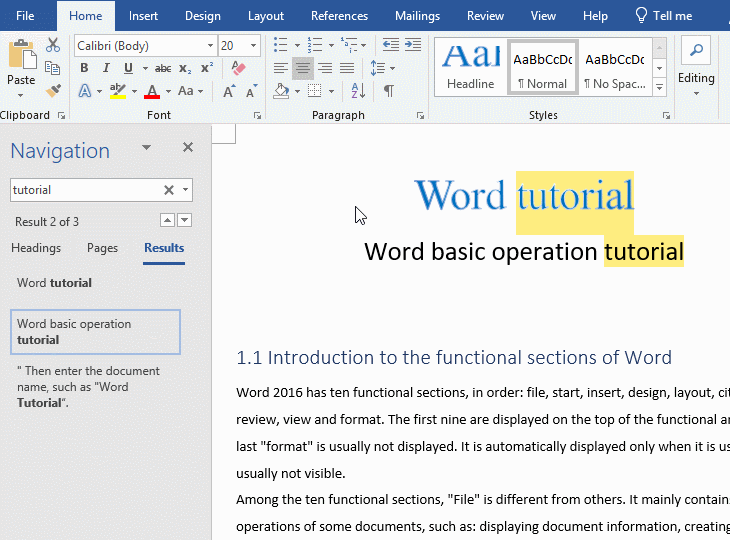Toggle Superscript formatting
730x540 pixels.
[x=207, y=68]
